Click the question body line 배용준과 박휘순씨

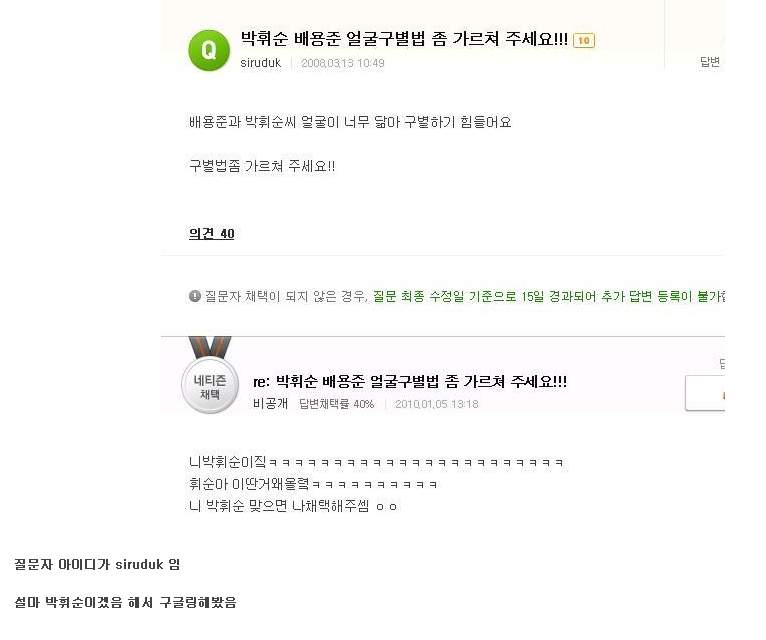pyautogui.click(x=350, y=122)
